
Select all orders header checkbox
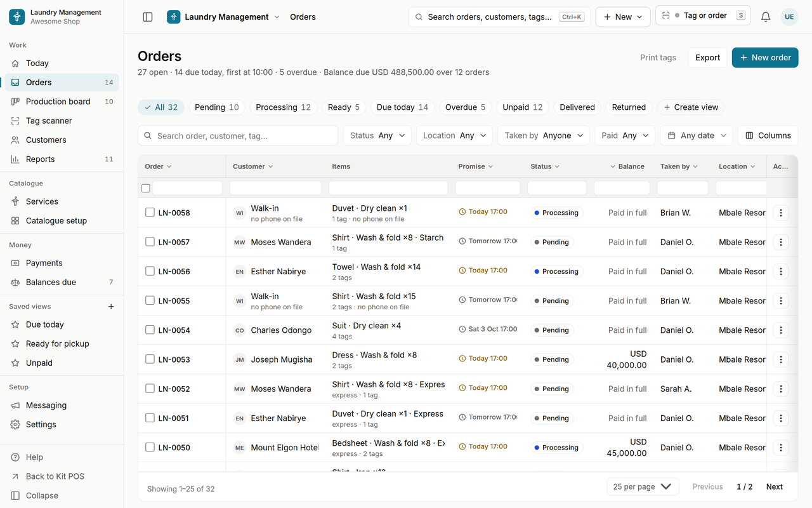point(146,188)
